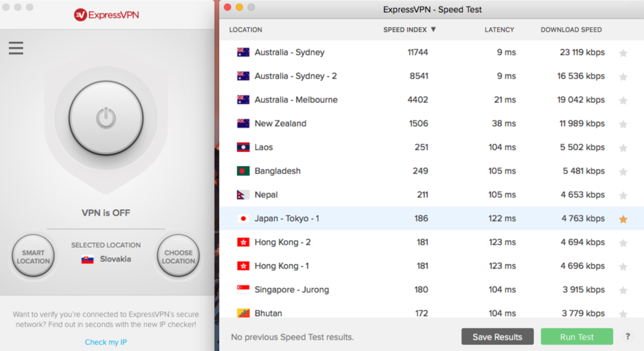Screen dimensions: 644x351
Task: Star the Hong Kong - 1 location
Action: (x=623, y=267)
